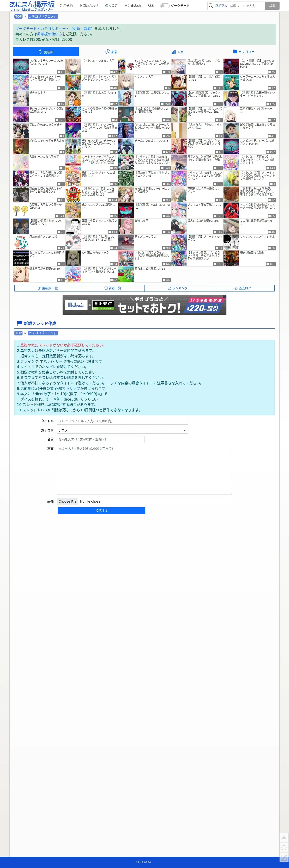Open the トリップ link in the rules
Image resolution: width=289 pixels, height=868 pixels.
click(73, 389)
